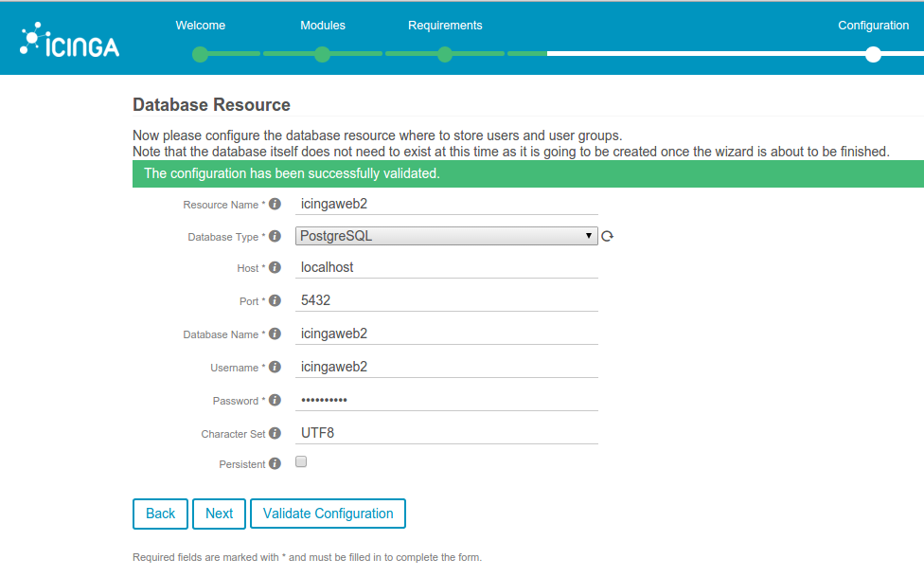
Task: Click the Modules step progress dot
Action: (x=322, y=54)
